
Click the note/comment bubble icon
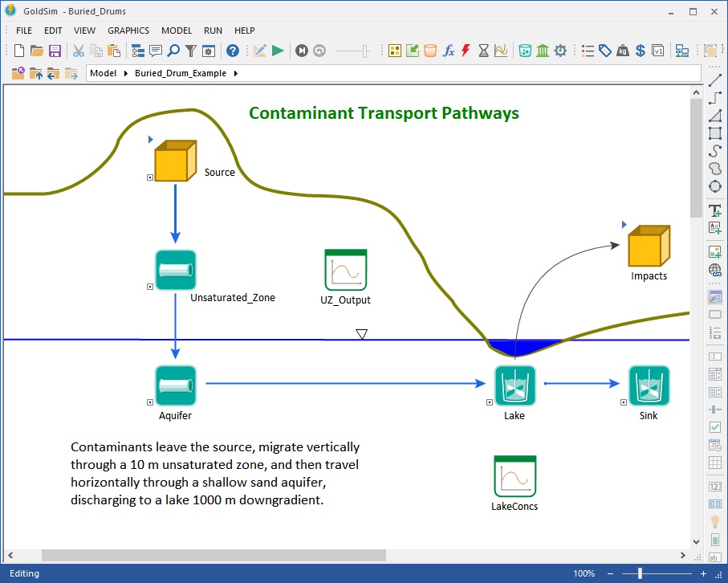click(x=156, y=51)
